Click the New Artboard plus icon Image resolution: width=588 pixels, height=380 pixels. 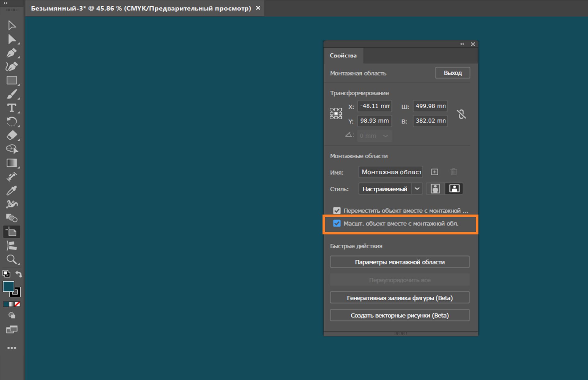(x=434, y=172)
